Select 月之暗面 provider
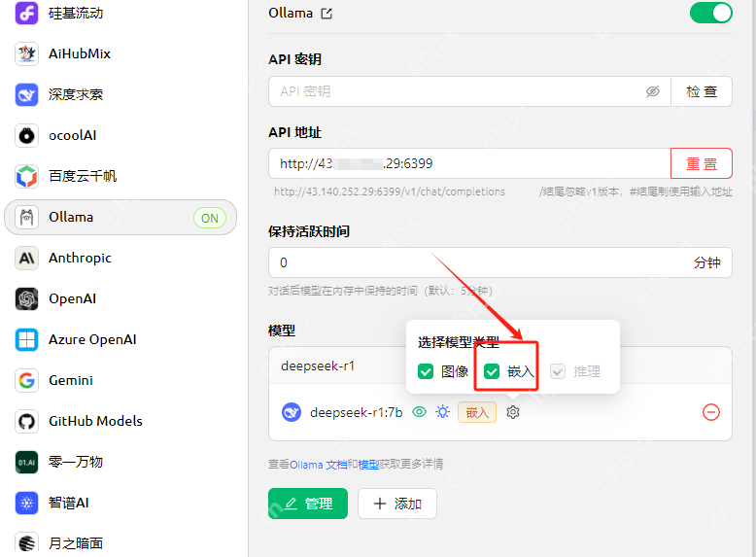Viewport: 756px width, 557px height. (120, 542)
